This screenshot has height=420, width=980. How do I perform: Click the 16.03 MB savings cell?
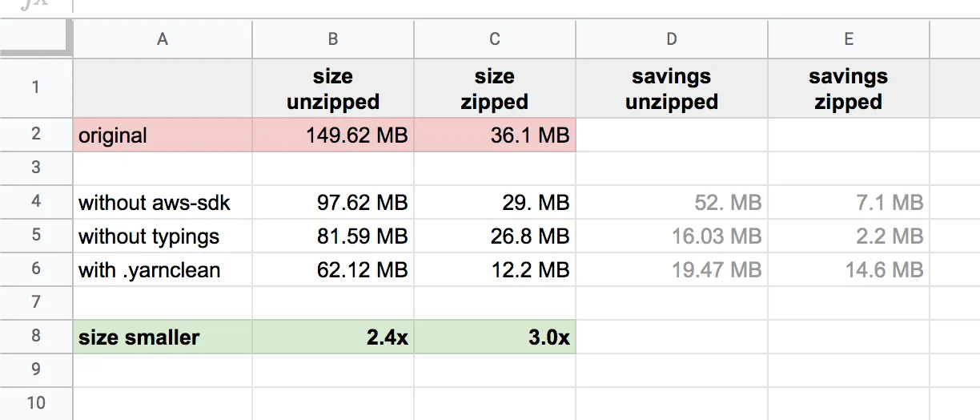(x=671, y=236)
